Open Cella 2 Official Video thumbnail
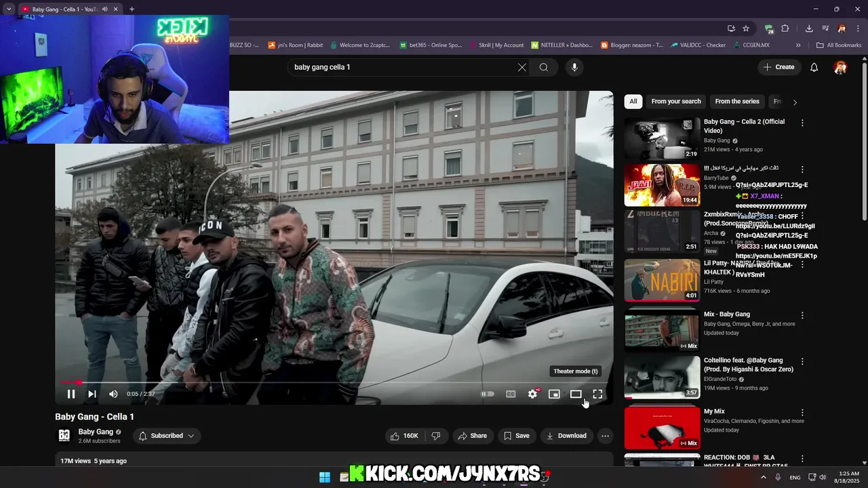Image resolution: width=868 pixels, height=488 pixels. coord(662,139)
